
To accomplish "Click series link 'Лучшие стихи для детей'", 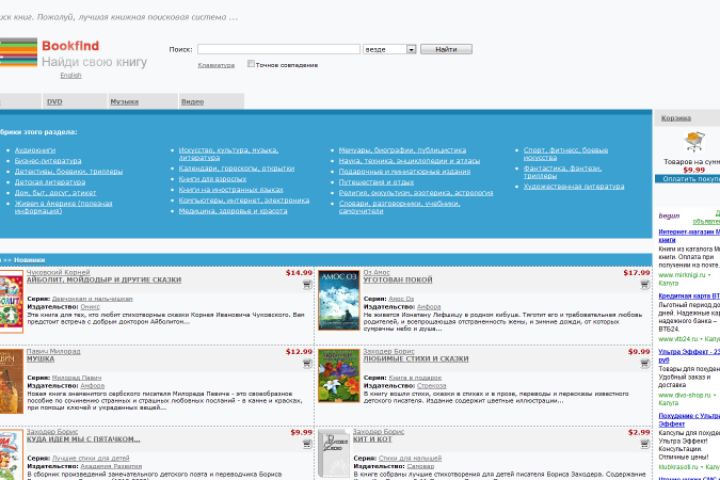I will (x=91, y=458).
